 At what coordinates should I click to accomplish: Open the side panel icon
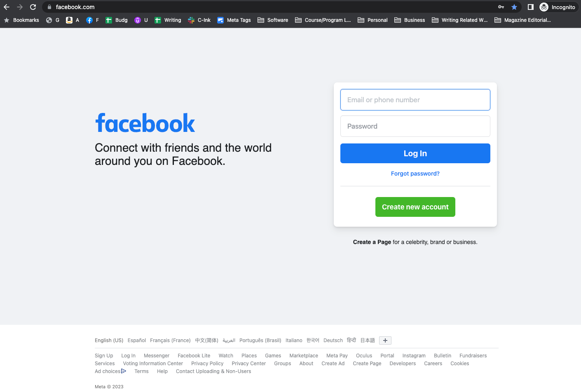531,7
